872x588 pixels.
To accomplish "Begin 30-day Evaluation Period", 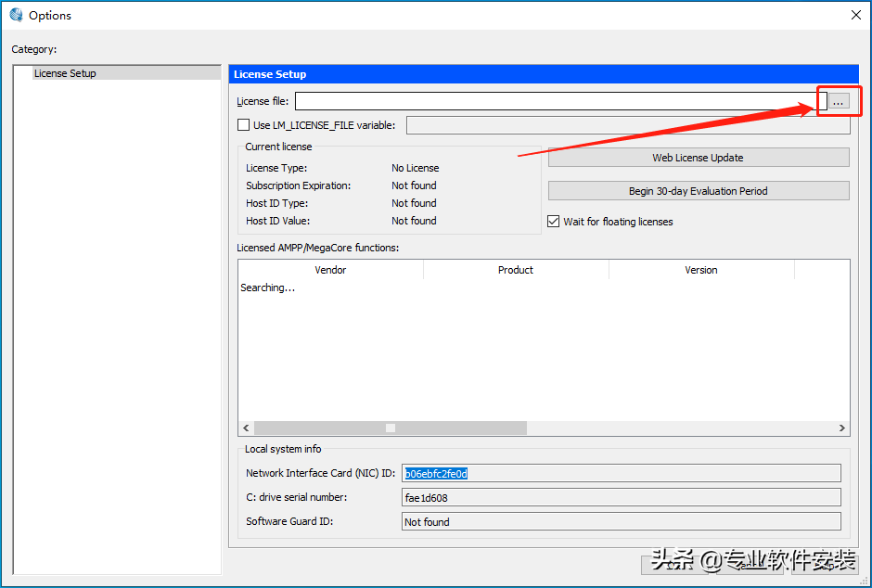I will (699, 191).
